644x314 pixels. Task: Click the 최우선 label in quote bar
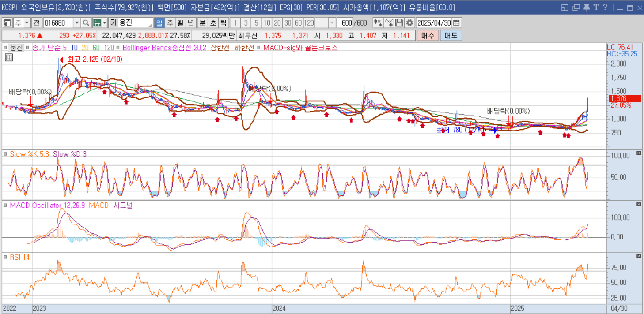(x=247, y=36)
